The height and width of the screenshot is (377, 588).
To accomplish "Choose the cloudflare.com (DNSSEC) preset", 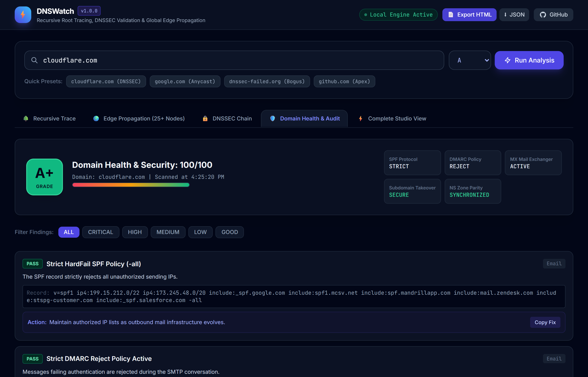I will [106, 81].
